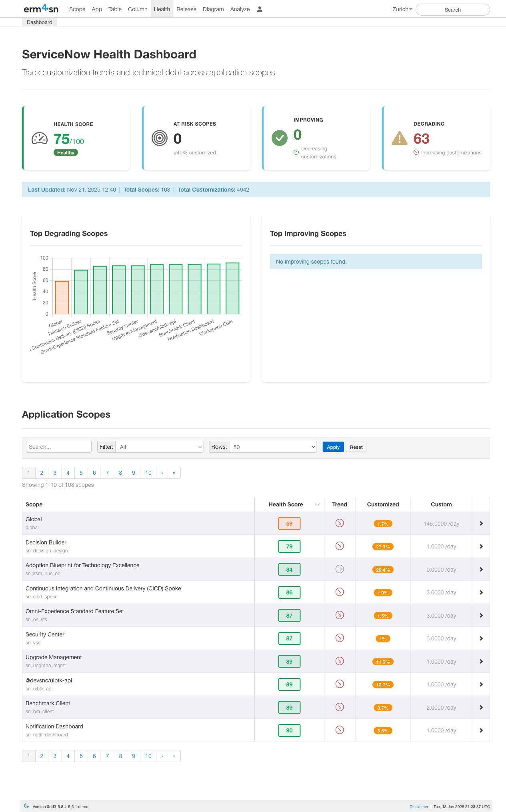Open the Health menu
Image resolution: width=506 pixels, height=812 pixels.
click(162, 9)
